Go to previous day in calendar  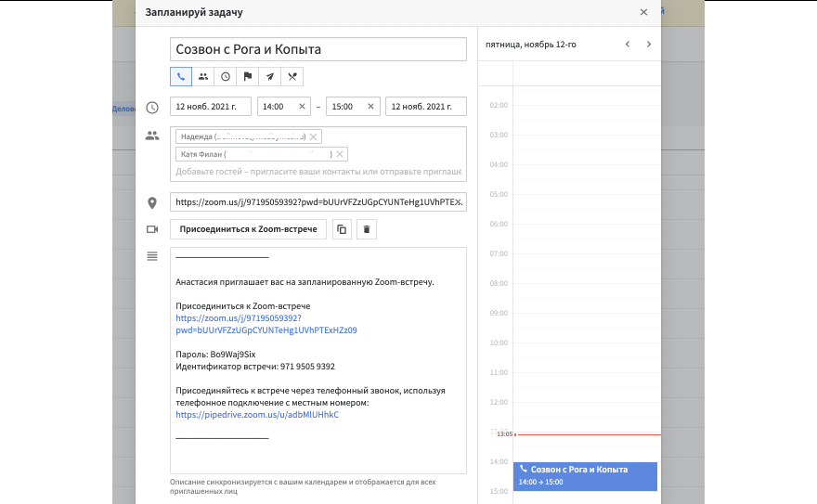point(628,44)
